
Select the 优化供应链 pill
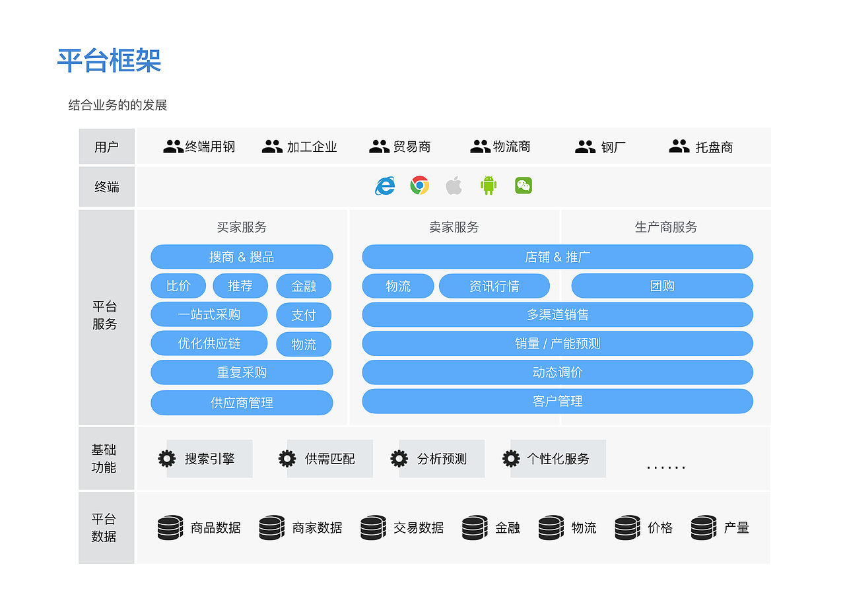coord(209,343)
